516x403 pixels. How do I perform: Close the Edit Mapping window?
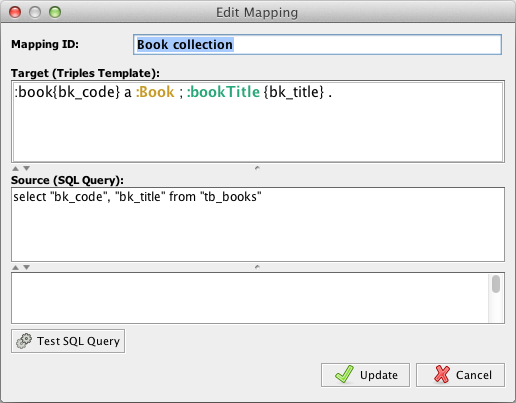[15, 12]
